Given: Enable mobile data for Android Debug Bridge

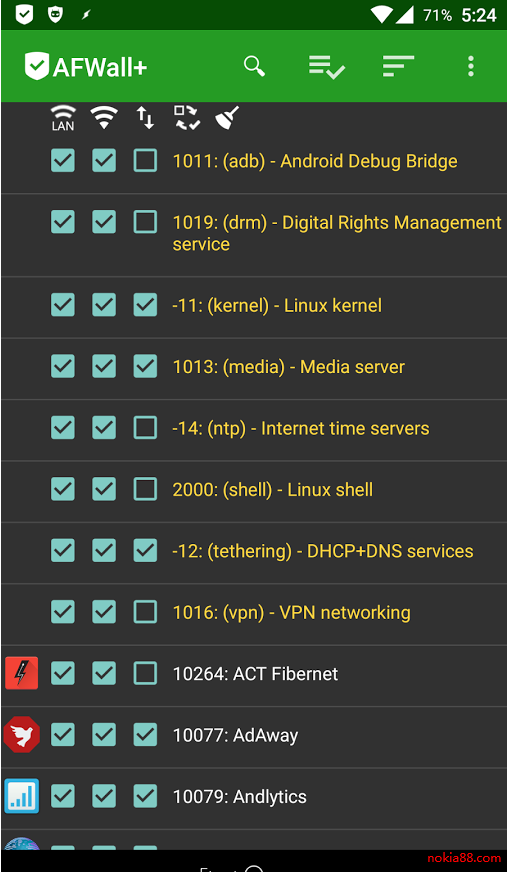Looking at the screenshot, I should 145,161.
